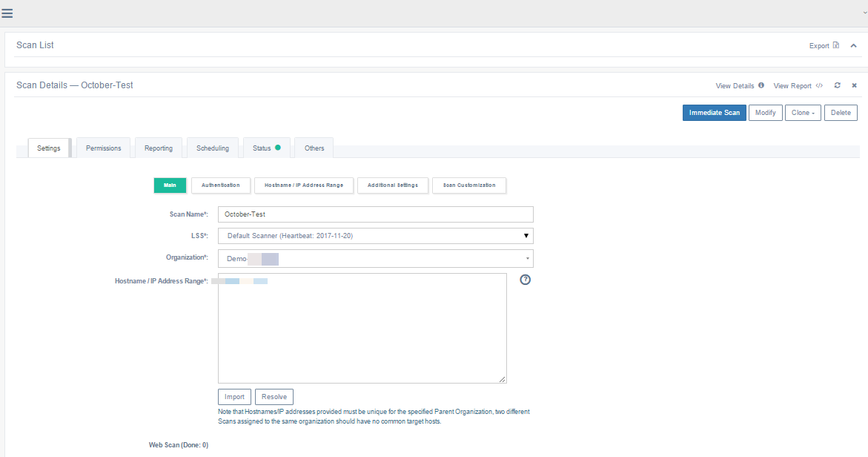Click the hostname range help icon
Image resolution: width=868 pixels, height=457 pixels.
pos(526,280)
